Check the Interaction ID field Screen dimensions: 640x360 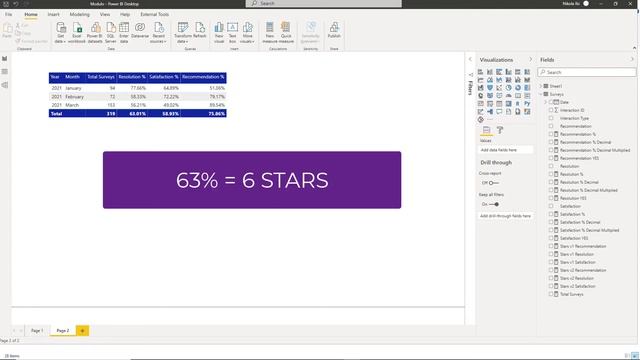[x=551, y=110]
